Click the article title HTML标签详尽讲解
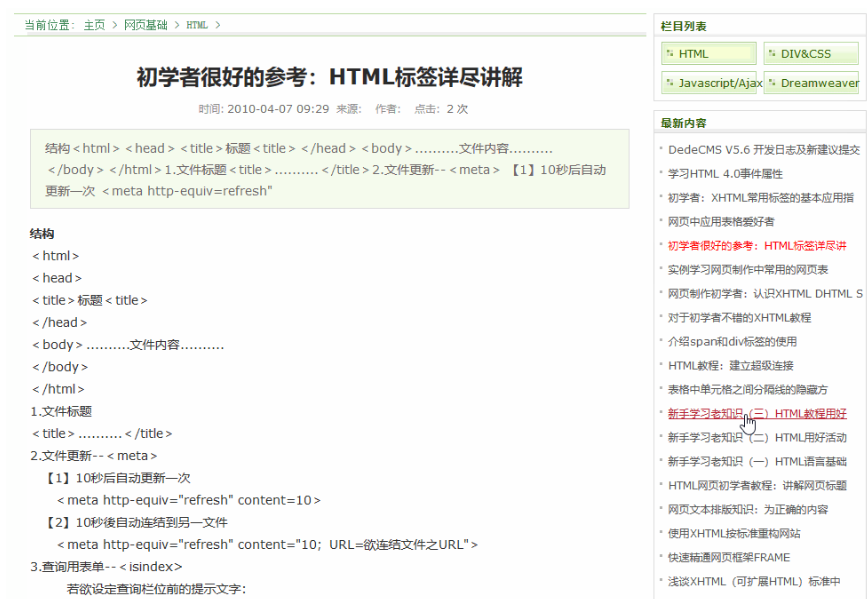 [x=329, y=77]
